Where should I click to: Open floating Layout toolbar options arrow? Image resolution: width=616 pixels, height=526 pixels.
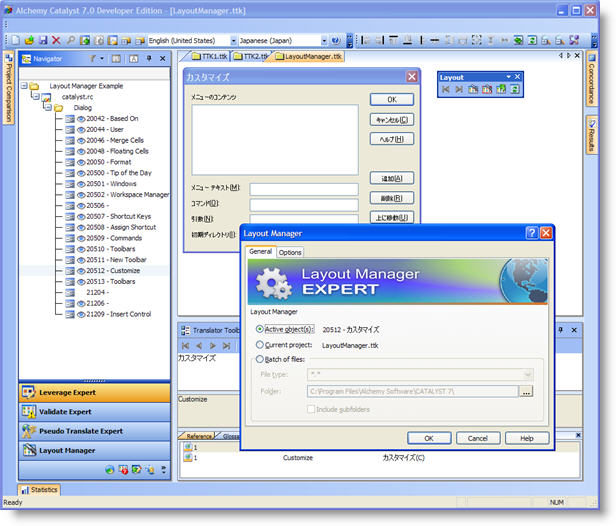click(508, 77)
